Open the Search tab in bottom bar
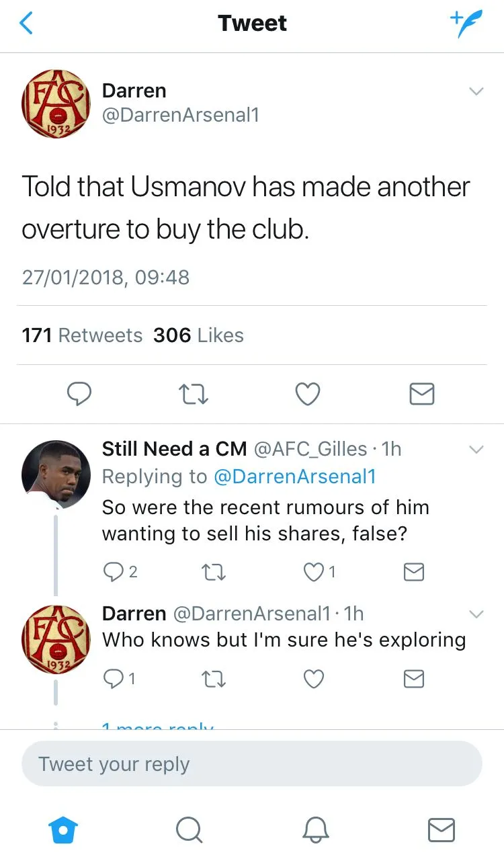Viewport: 504px width, 863px height. click(189, 830)
